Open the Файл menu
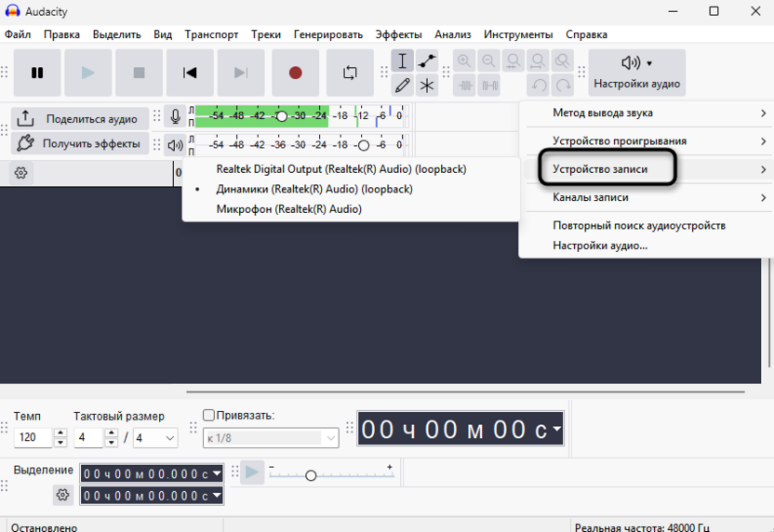This screenshot has height=532, width=774. click(18, 34)
